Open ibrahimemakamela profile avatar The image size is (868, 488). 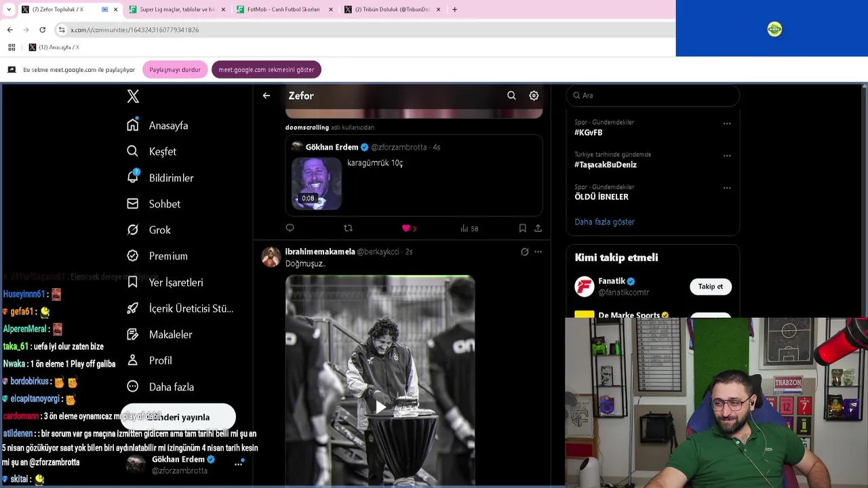271,258
